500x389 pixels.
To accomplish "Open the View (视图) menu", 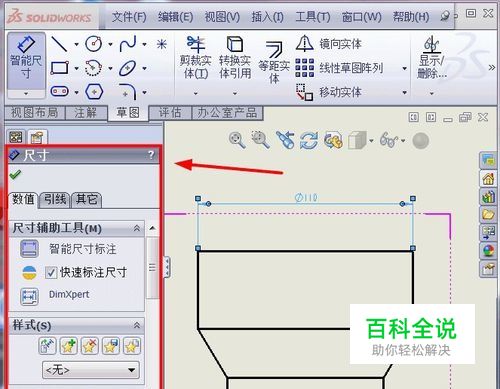I will [x=222, y=17].
